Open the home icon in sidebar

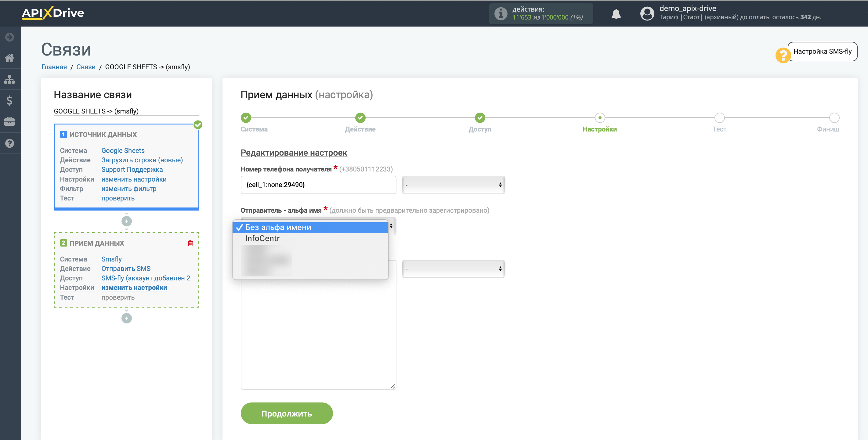coord(9,58)
